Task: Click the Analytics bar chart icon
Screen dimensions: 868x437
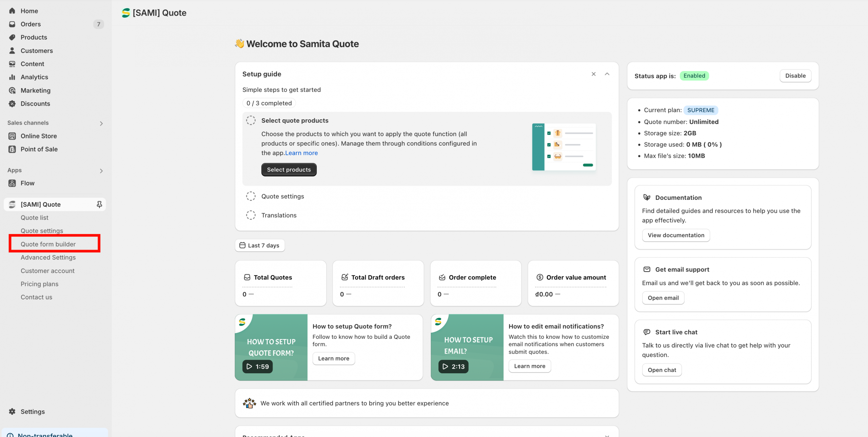Action: click(12, 77)
